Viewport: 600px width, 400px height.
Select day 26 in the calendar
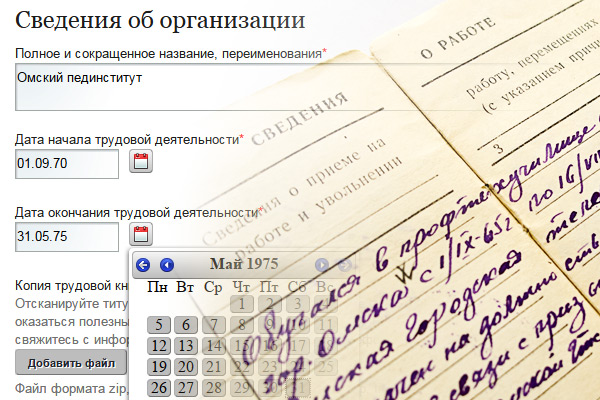[x=158, y=388]
